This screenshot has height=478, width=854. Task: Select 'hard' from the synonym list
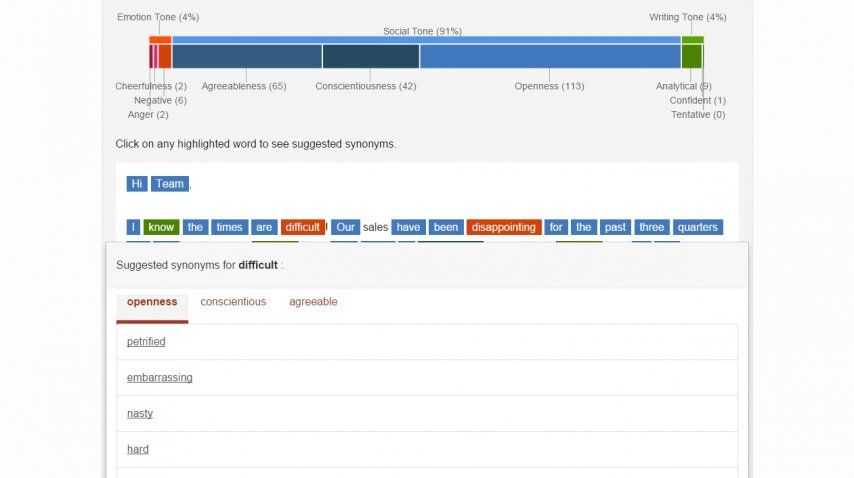click(138, 450)
